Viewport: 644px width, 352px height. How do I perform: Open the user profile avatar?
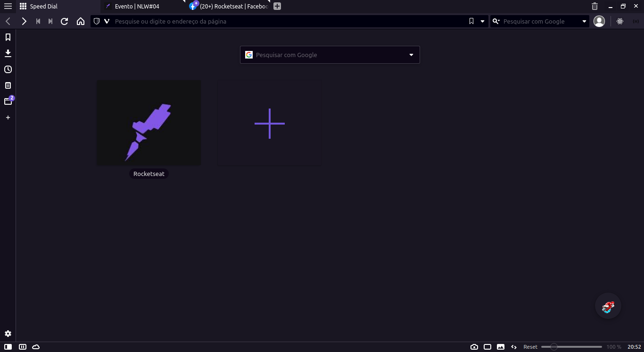599,21
